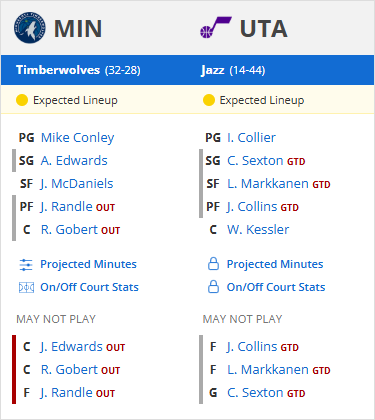Screen dimensions: 375x420
Task: Click the yellow Expected Lineup dot for Jazz
Action: (209, 100)
